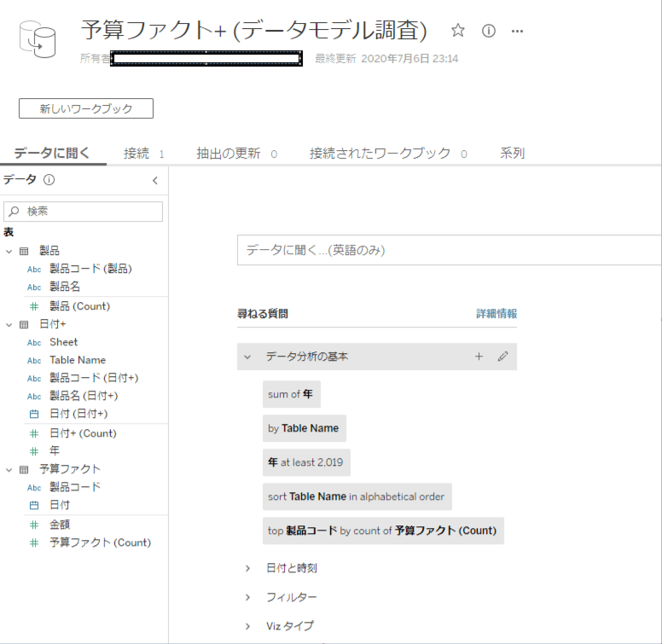This screenshot has width=662, height=644.
Task: Click number icon of 年 field
Action: pyautogui.click(x=34, y=451)
